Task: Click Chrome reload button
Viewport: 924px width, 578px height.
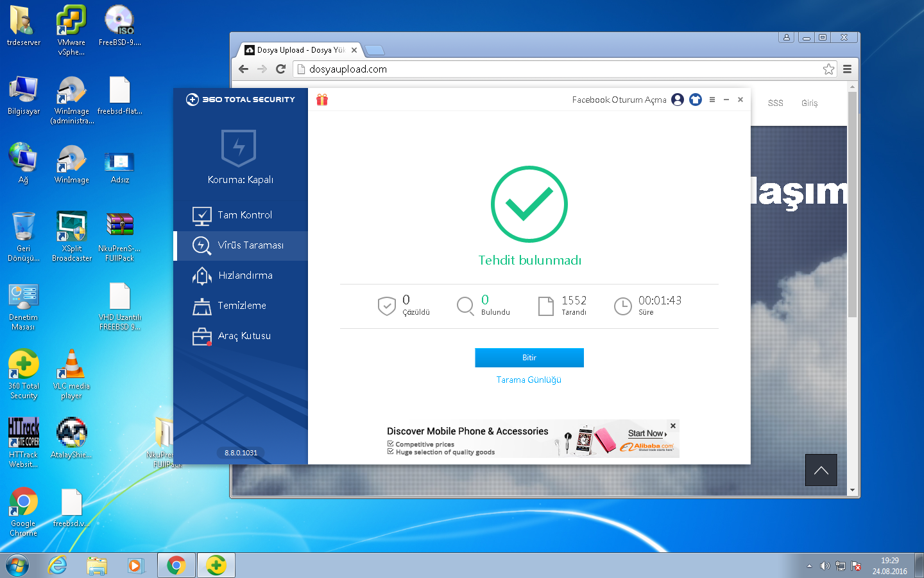Action: [x=280, y=69]
